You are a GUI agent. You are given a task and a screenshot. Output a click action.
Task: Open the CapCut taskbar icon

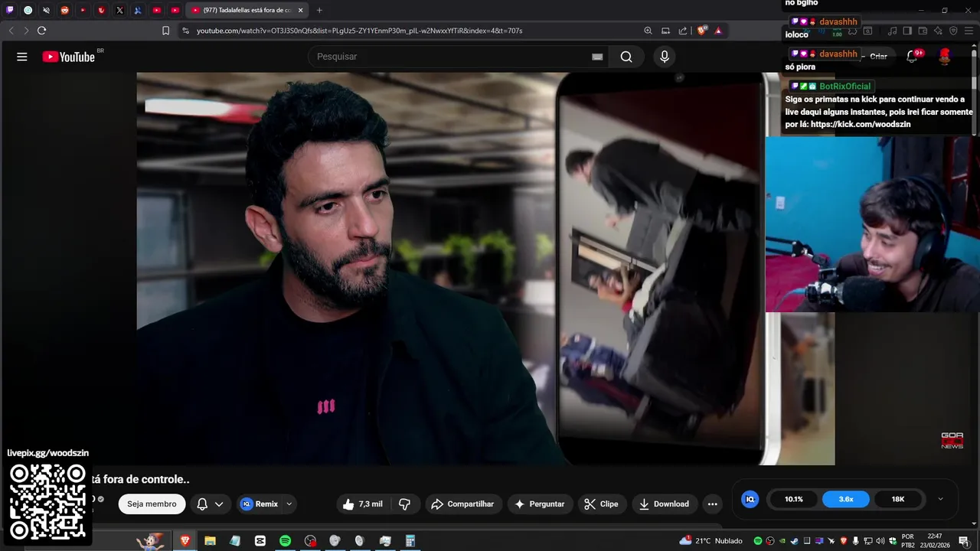coord(260,540)
